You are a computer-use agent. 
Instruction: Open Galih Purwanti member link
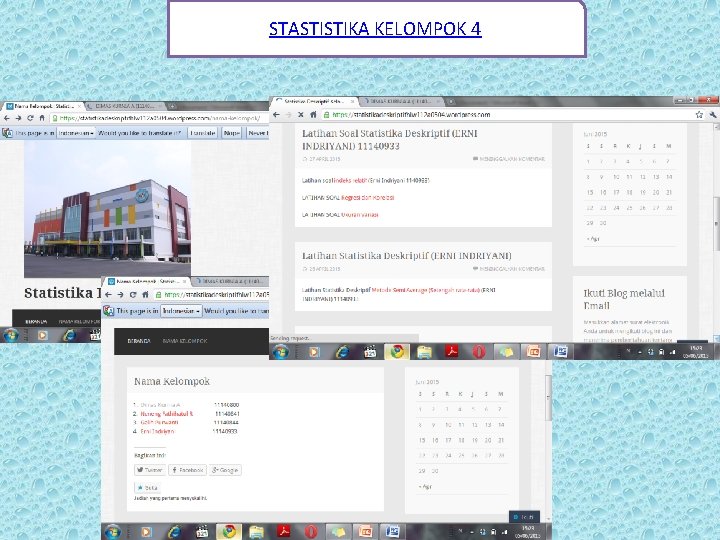[159, 422]
